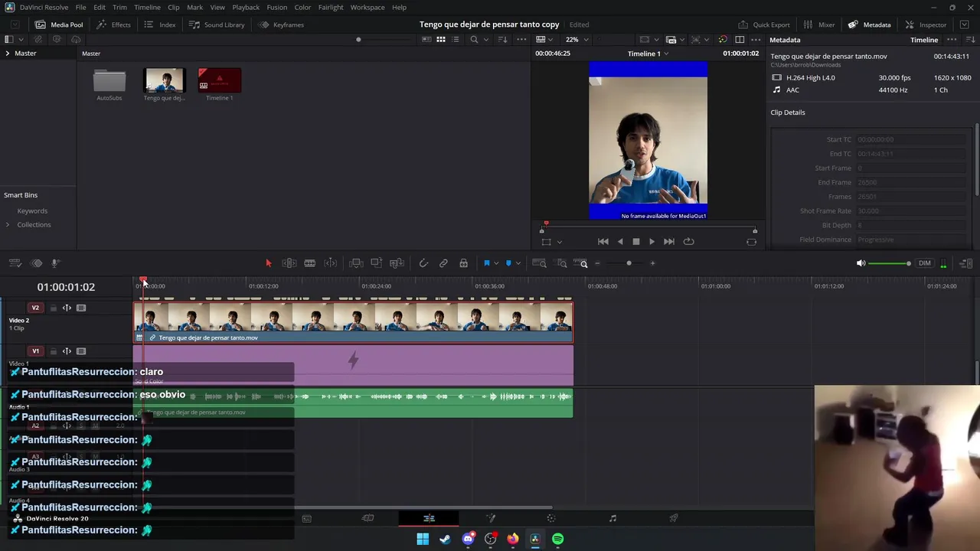Open the Playback menu

pos(246,7)
